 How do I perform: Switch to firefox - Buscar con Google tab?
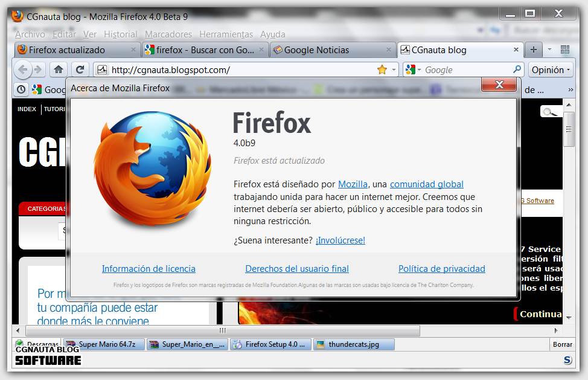pyautogui.click(x=205, y=50)
